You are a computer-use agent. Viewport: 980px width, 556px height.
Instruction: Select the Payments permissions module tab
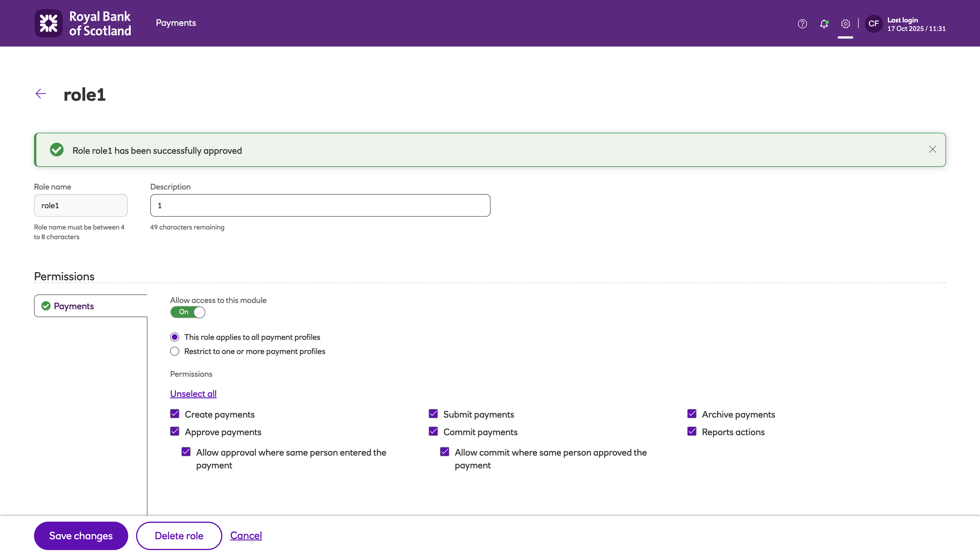coord(74,306)
